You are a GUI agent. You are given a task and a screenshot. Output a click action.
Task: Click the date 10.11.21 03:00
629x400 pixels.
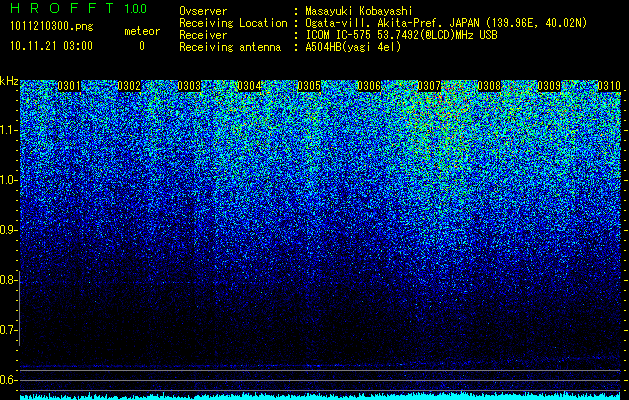coord(51,46)
